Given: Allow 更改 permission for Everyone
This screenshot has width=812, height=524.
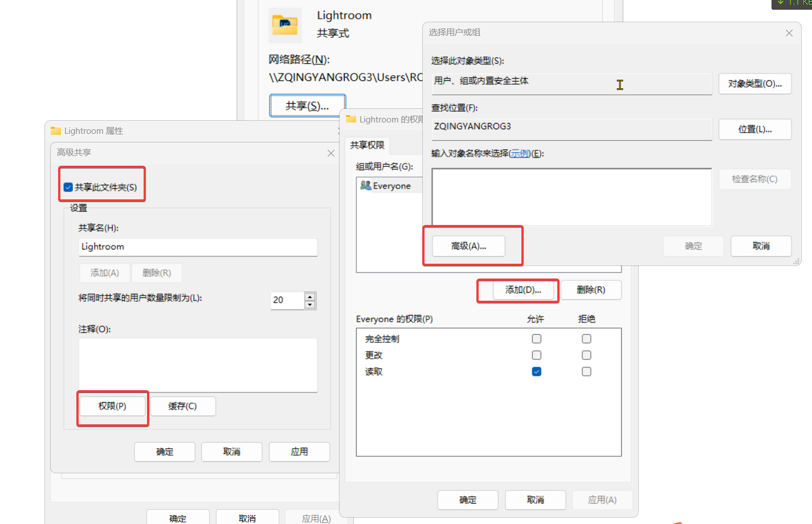Looking at the screenshot, I should click(x=537, y=355).
